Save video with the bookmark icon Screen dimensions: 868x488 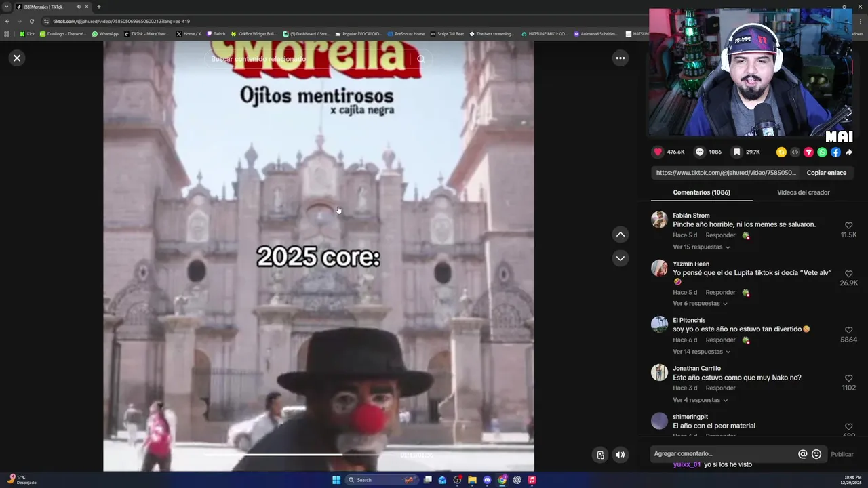(x=736, y=152)
